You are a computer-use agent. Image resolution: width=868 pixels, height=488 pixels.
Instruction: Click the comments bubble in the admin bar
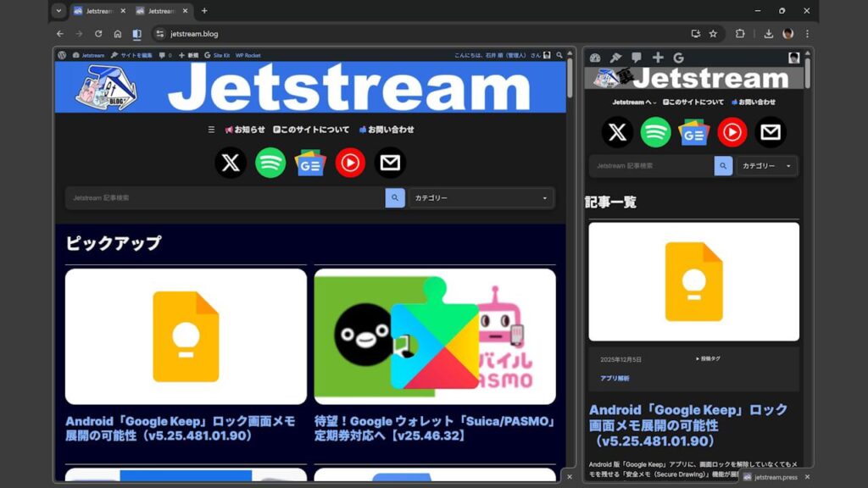(x=163, y=56)
